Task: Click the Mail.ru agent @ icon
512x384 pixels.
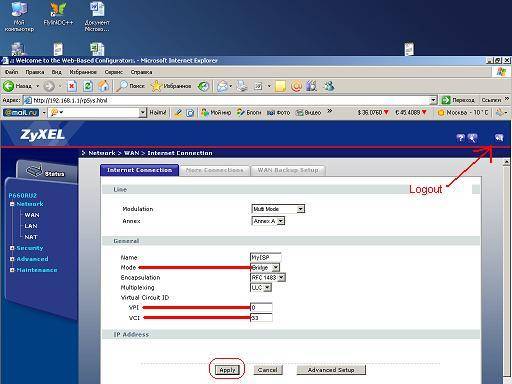Action: [x=296, y=86]
